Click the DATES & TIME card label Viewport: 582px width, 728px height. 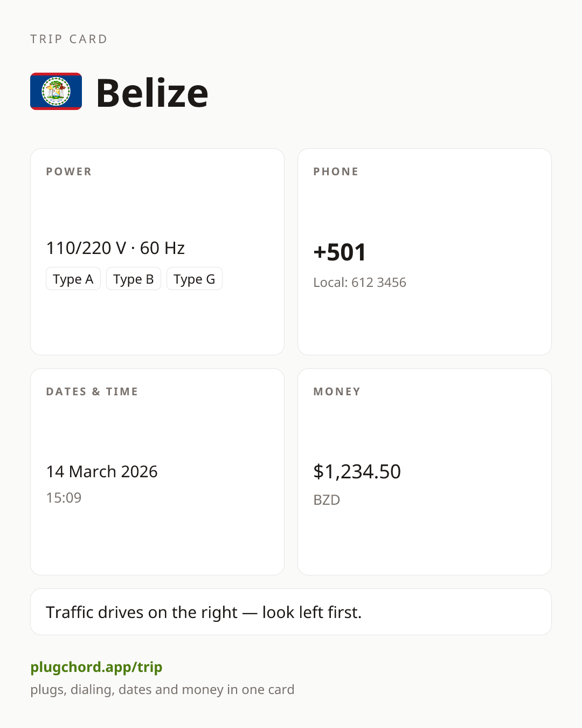click(92, 392)
